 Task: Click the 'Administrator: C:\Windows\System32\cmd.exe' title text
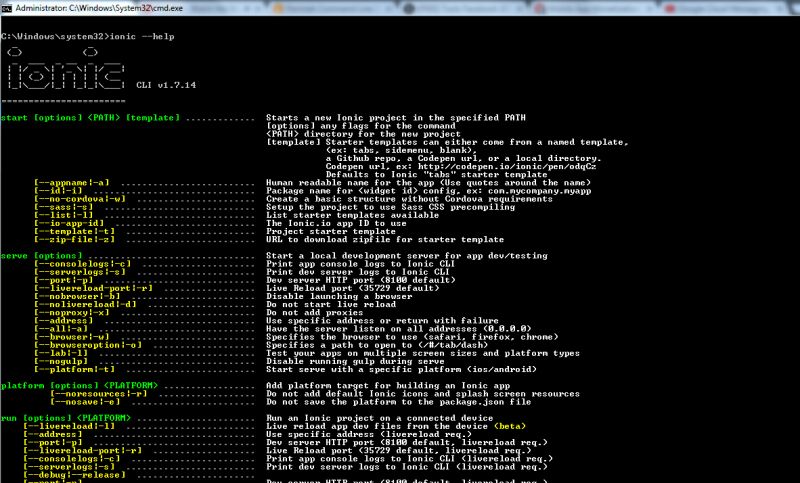click(x=99, y=8)
